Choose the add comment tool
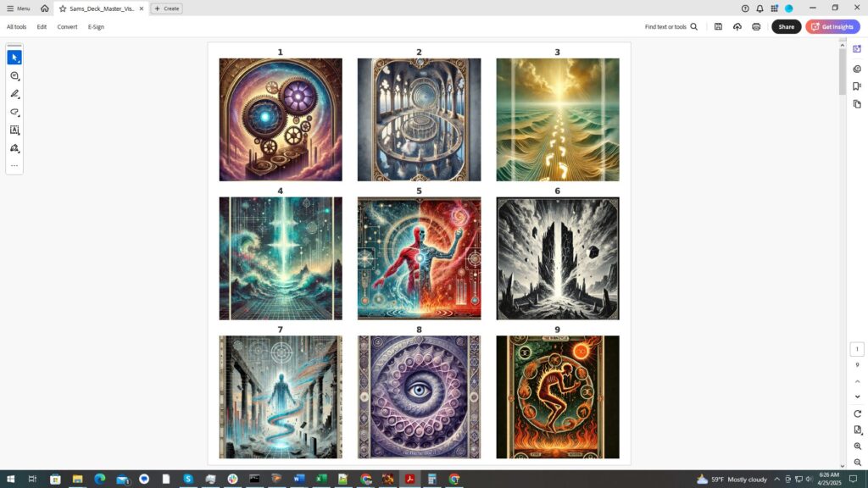Viewport: 868px width, 488px height. click(x=14, y=76)
